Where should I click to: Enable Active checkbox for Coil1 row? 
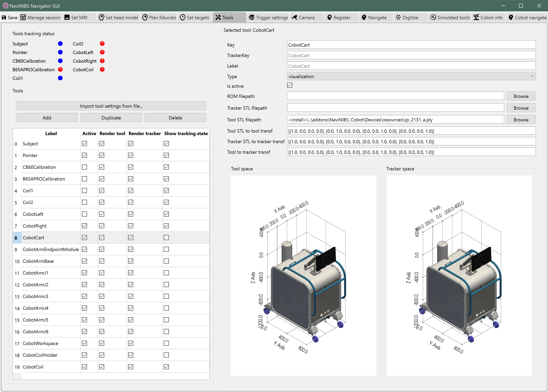84,191
